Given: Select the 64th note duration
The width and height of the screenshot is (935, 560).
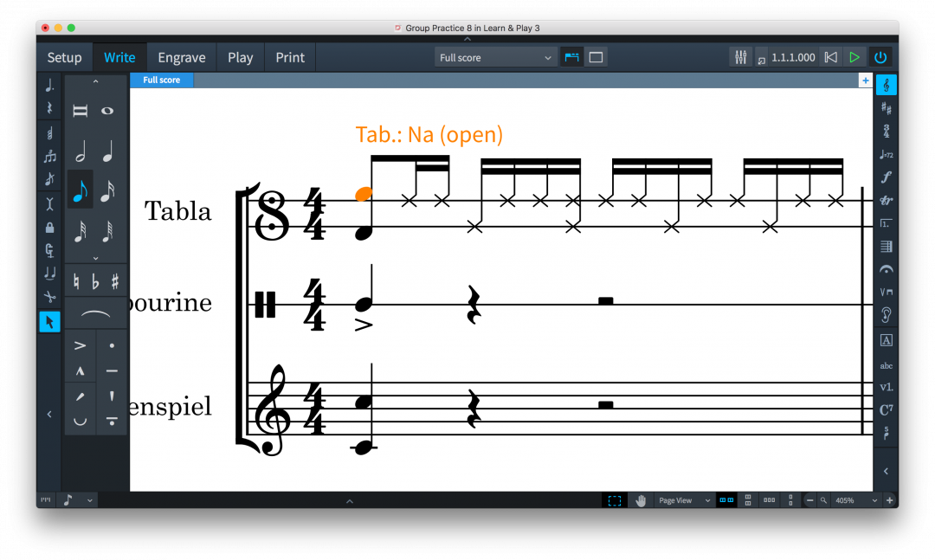Looking at the screenshot, I should [x=107, y=231].
